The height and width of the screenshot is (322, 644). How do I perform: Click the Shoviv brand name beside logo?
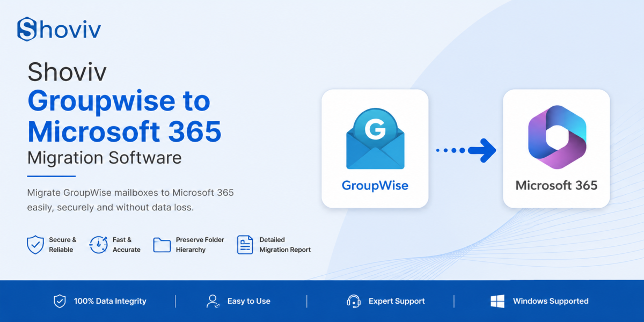tap(69, 29)
